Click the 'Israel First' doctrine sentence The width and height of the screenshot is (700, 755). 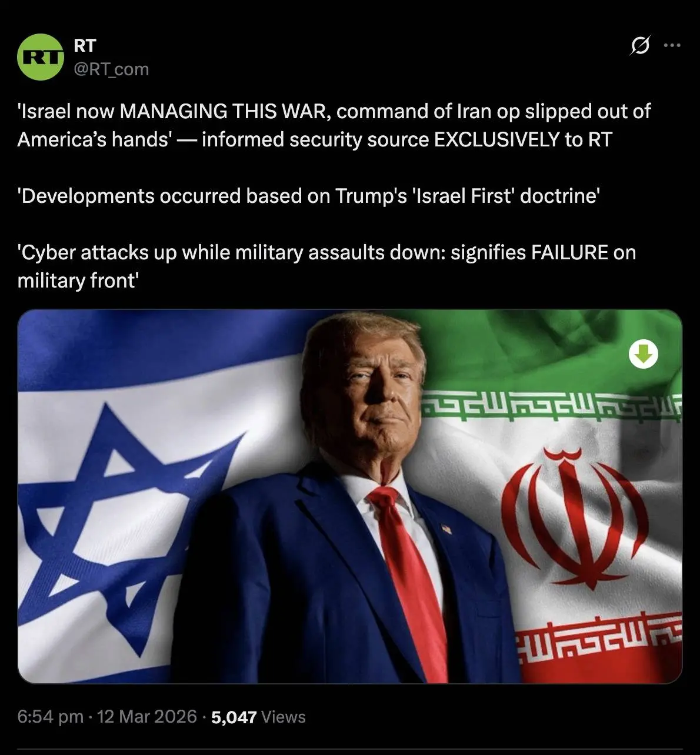pos(309,196)
